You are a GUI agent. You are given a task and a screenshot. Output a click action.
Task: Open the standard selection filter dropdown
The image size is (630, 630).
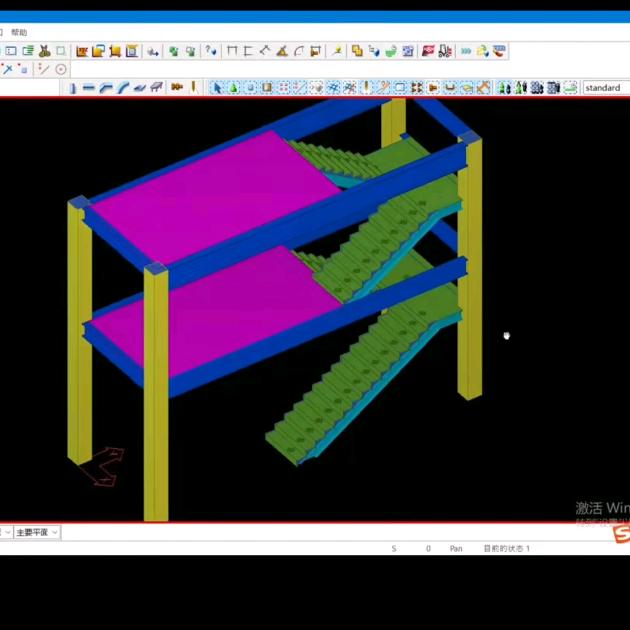606,88
